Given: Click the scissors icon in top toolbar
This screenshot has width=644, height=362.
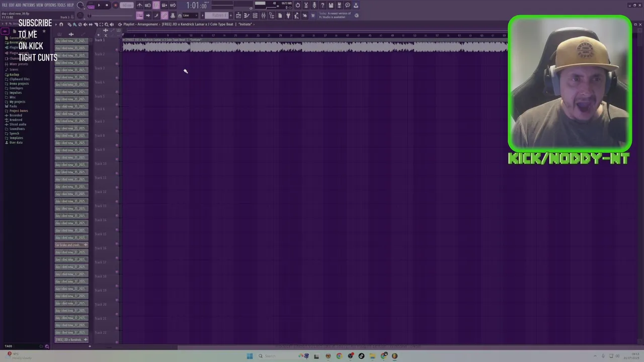Looking at the screenshot, I should coord(306,5).
